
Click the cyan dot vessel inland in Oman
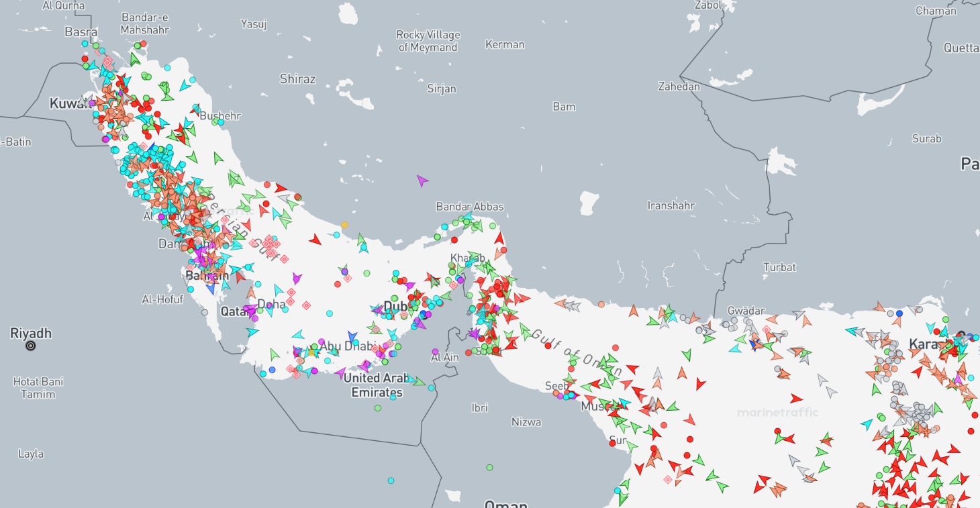(x=391, y=480)
